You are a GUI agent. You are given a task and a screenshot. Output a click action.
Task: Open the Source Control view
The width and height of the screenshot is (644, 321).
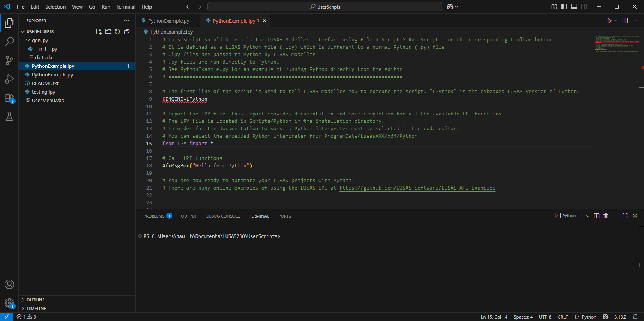pyautogui.click(x=9, y=60)
